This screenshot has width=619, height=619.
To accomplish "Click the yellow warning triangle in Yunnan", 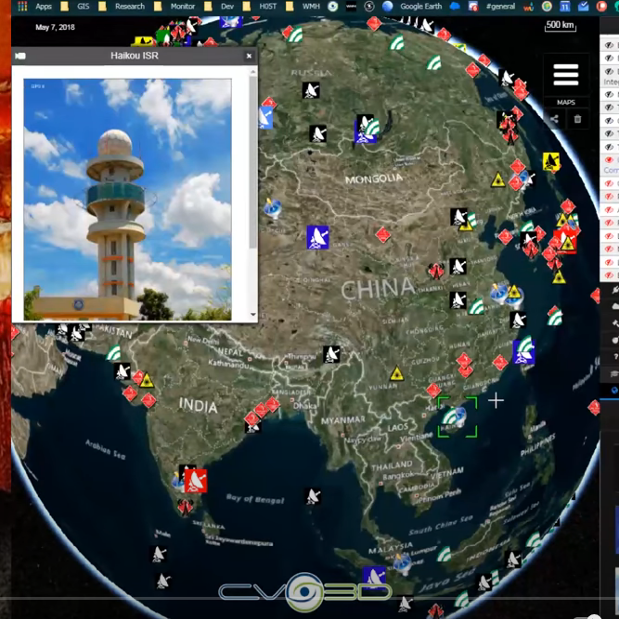I will click(397, 373).
